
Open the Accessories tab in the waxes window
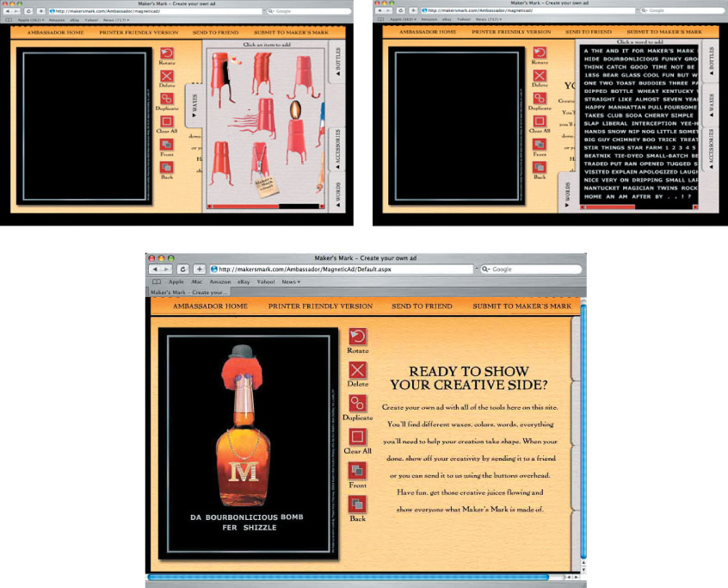[337, 149]
